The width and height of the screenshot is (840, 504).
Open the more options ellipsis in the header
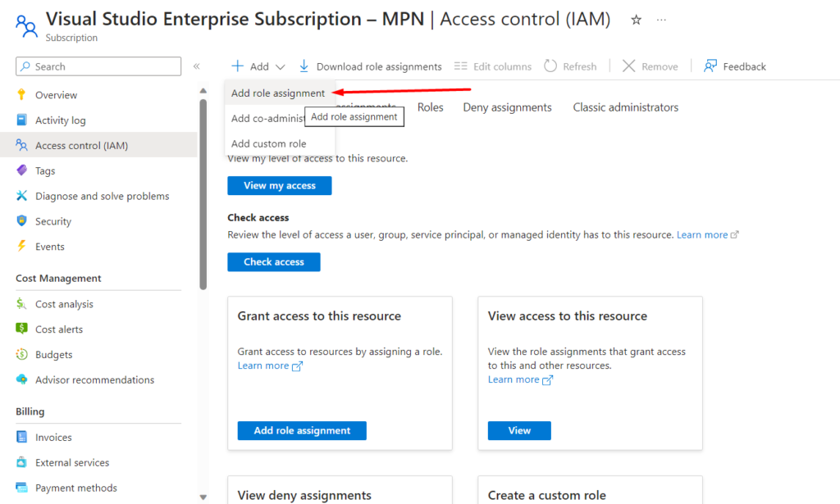662,20
